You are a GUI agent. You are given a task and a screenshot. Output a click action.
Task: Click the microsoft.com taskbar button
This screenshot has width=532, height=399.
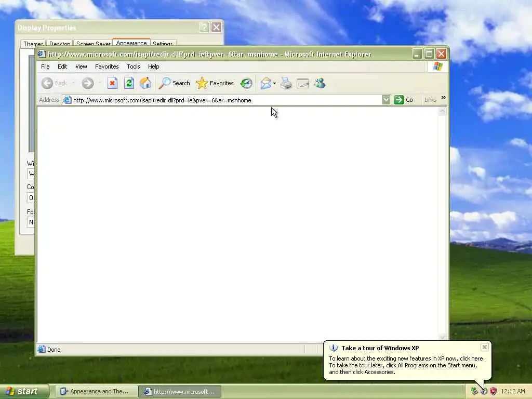[180, 392]
